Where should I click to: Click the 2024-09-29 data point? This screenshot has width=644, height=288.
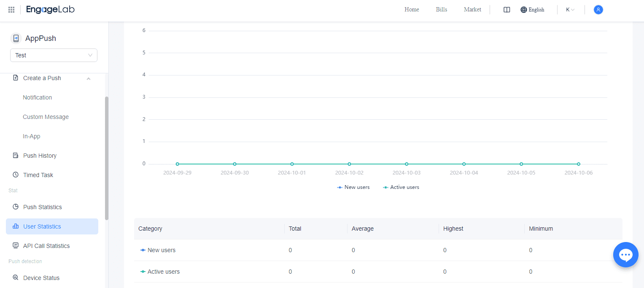177,164
